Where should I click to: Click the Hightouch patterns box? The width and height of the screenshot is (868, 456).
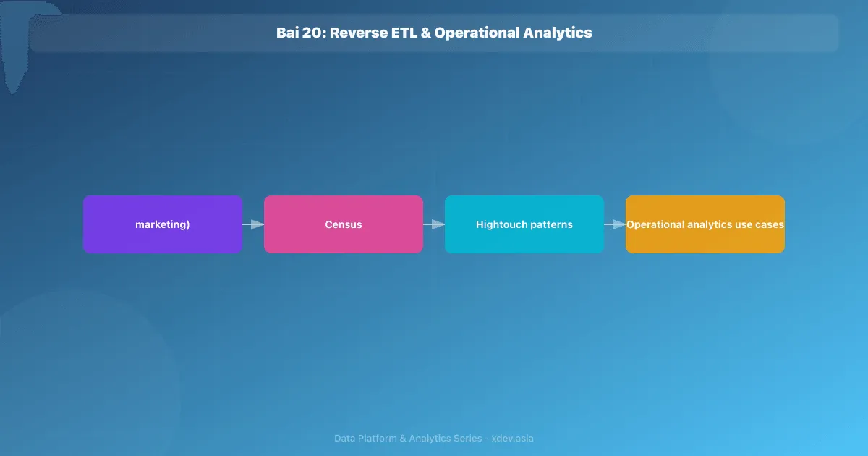(524, 224)
